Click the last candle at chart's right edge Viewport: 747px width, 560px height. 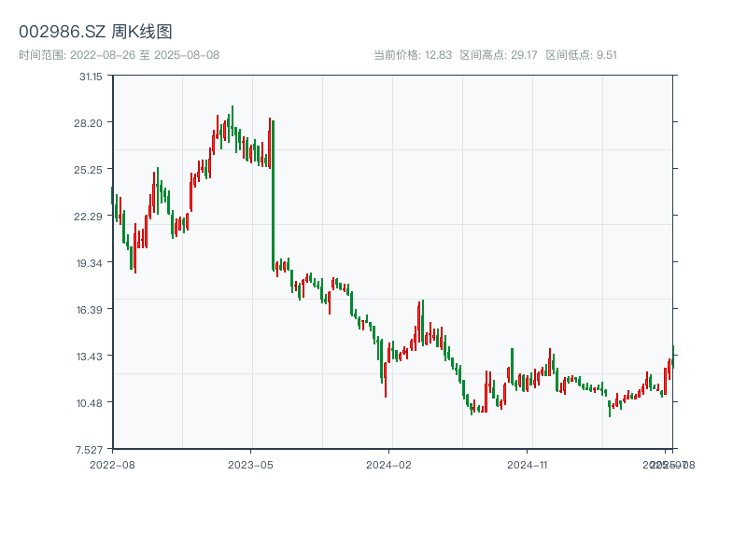[x=672, y=361]
